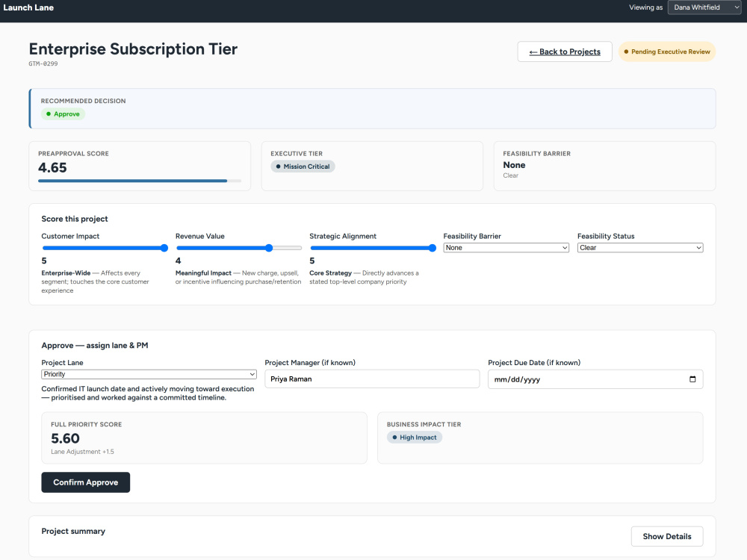Image resolution: width=747 pixels, height=560 pixels.
Task: Adjust the Strategic Alignment slider handle
Action: 432,248
